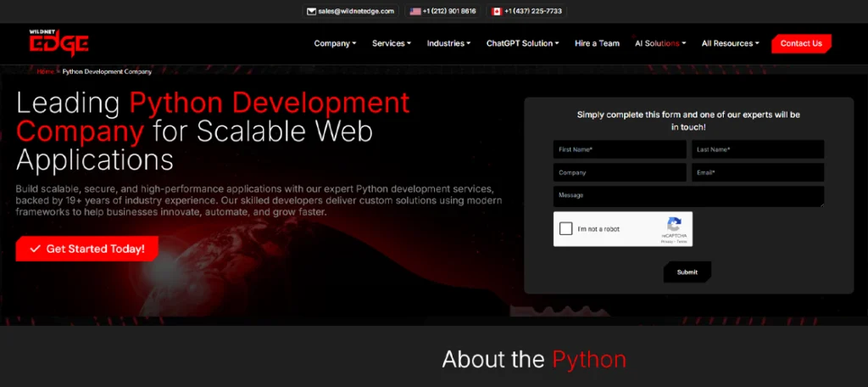This screenshot has height=387, width=868.
Task: Click the First Name field
Action: (x=620, y=149)
